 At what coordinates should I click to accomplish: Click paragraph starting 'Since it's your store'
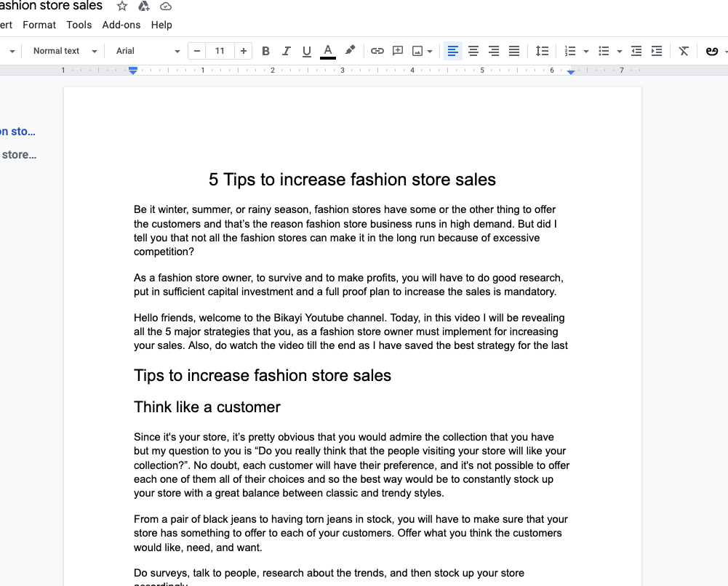click(352, 465)
